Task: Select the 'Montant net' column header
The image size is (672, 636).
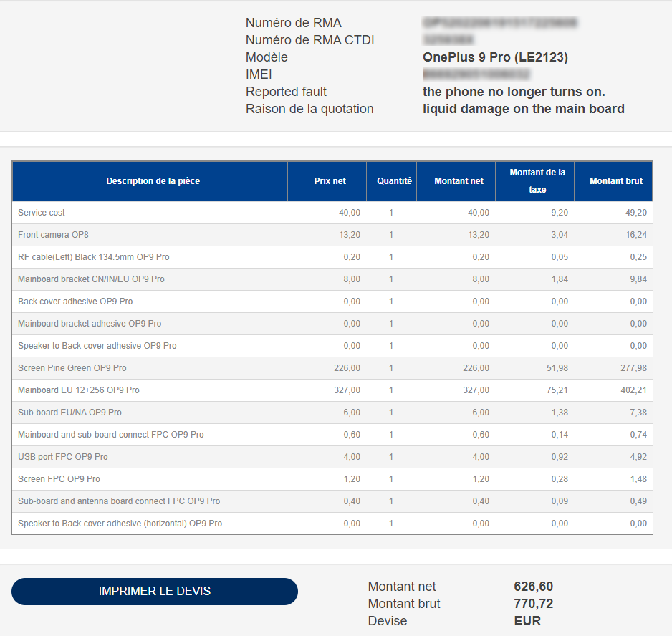Action: pyautogui.click(x=456, y=181)
